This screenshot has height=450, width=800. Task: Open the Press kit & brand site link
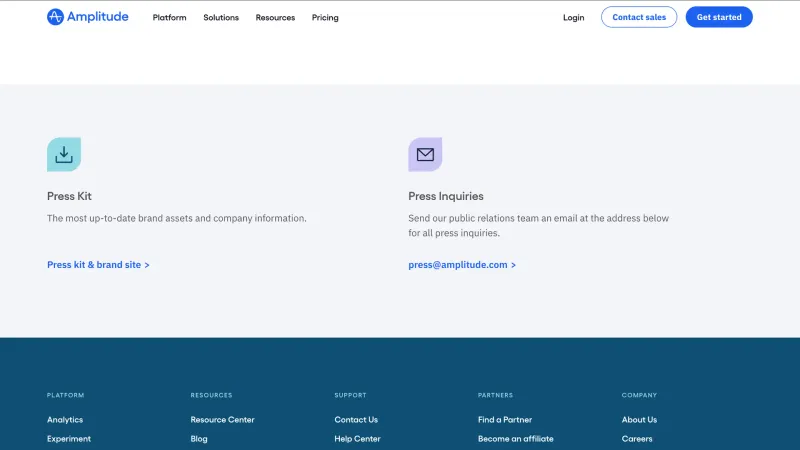(x=98, y=265)
